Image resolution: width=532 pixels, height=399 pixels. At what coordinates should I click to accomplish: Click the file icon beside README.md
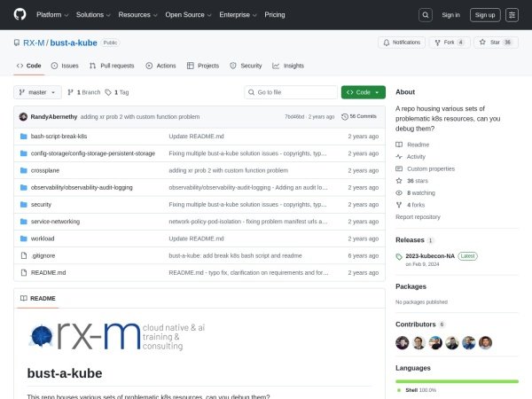(x=24, y=272)
